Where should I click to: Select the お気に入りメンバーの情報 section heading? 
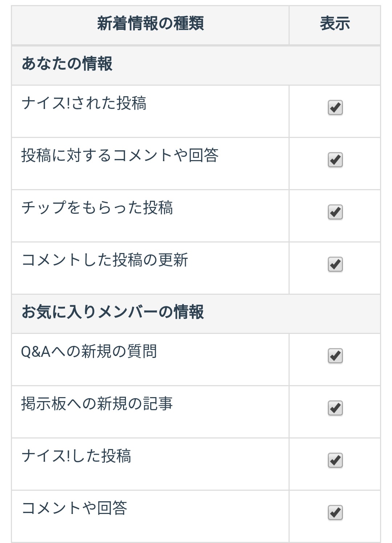(113, 312)
